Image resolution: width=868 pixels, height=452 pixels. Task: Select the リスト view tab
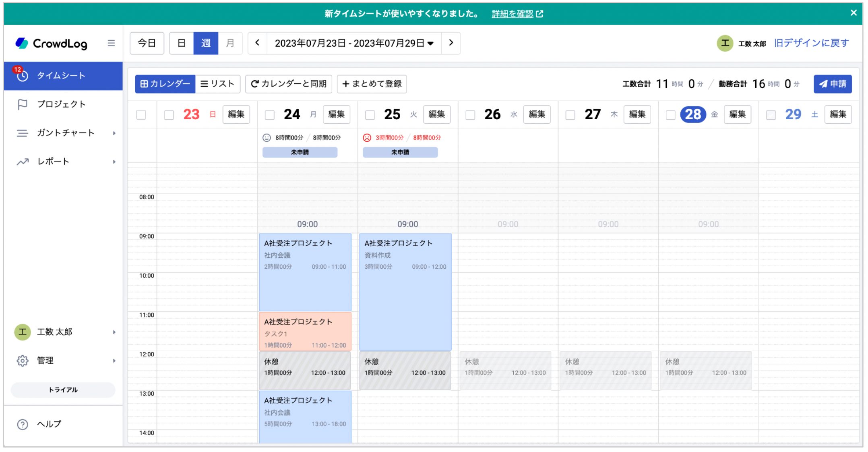(217, 84)
